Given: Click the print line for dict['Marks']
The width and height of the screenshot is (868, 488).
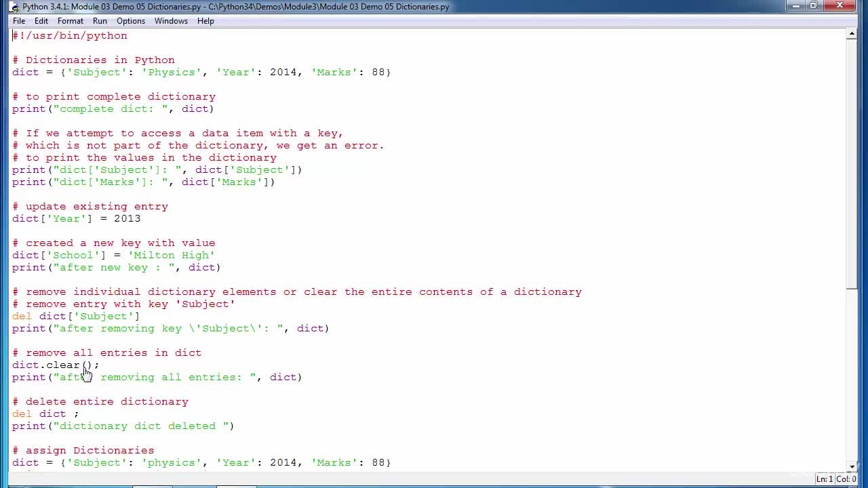Looking at the screenshot, I should tap(144, 182).
